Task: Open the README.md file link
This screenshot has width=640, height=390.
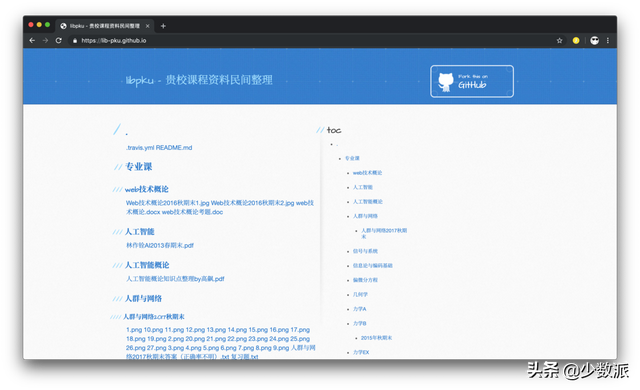Action: [x=174, y=148]
